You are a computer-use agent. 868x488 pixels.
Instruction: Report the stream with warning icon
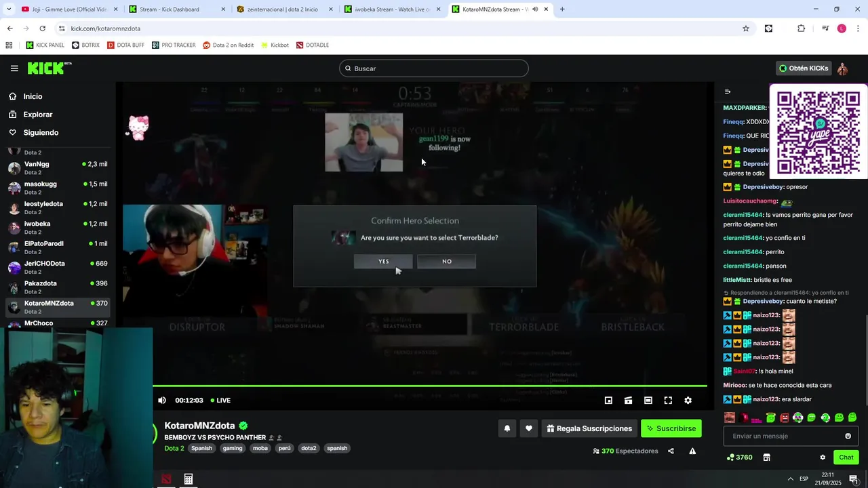pos(692,451)
